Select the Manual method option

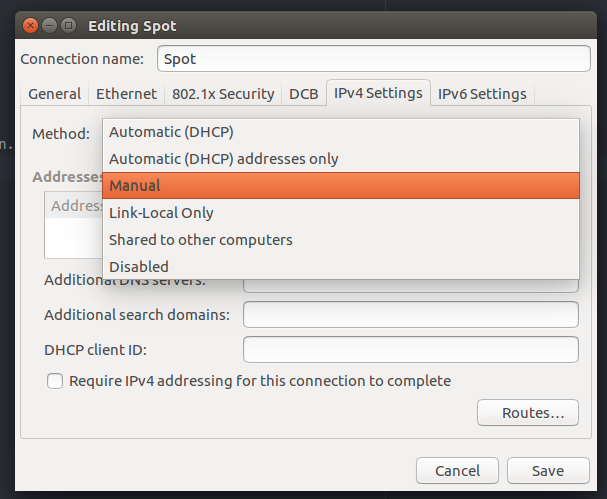click(x=341, y=186)
